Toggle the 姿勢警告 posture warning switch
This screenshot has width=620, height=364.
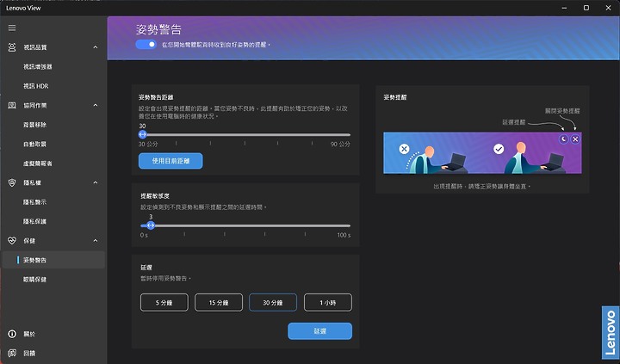[x=146, y=45]
